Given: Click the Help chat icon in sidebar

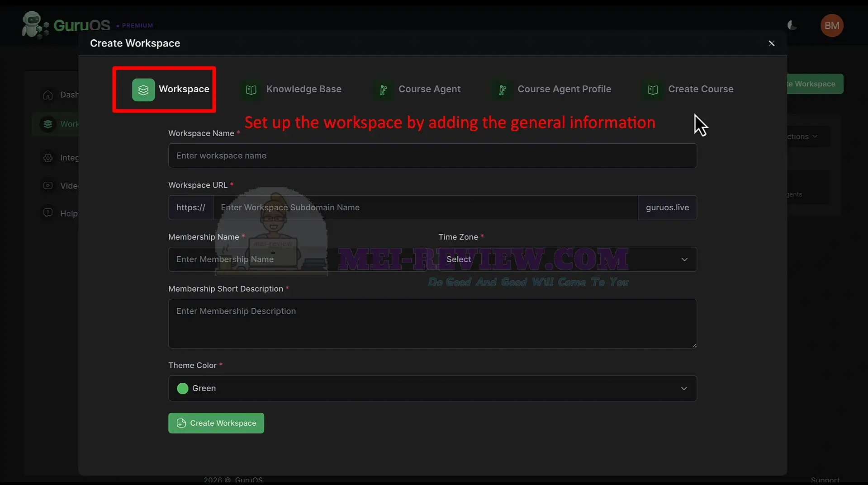Looking at the screenshot, I should (x=48, y=213).
